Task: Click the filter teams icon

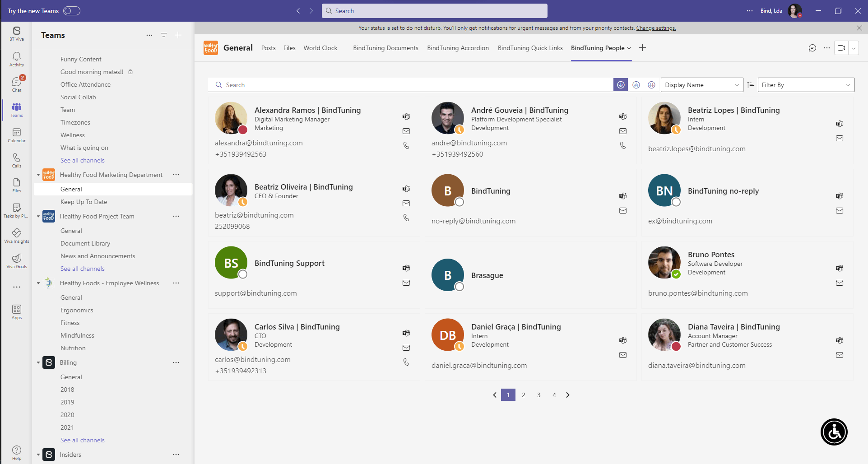Action: pos(164,35)
